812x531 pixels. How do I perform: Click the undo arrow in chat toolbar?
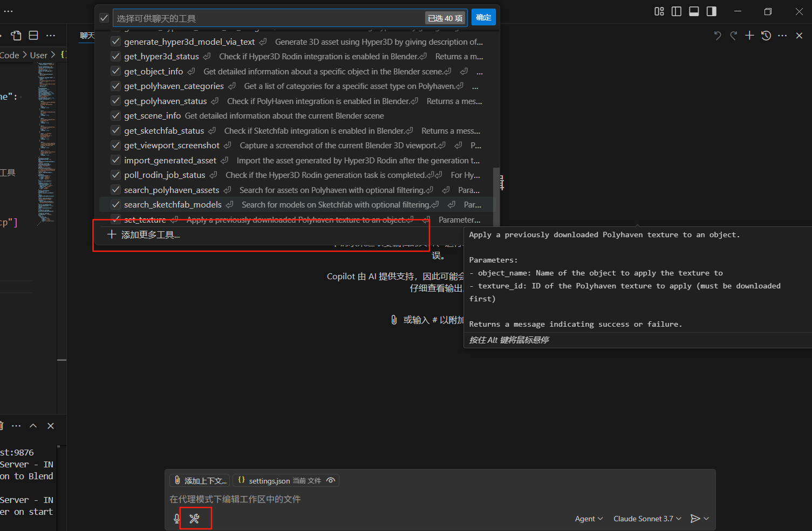click(x=717, y=36)
